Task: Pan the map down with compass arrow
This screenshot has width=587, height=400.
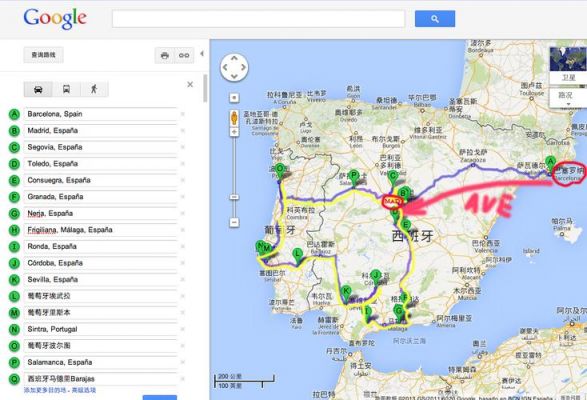Action: 234,77
